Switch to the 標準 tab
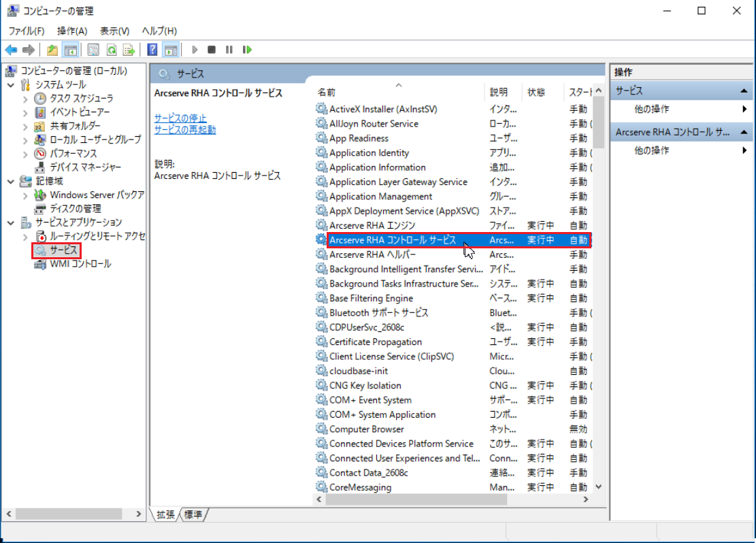 click(x=193, y=515)
